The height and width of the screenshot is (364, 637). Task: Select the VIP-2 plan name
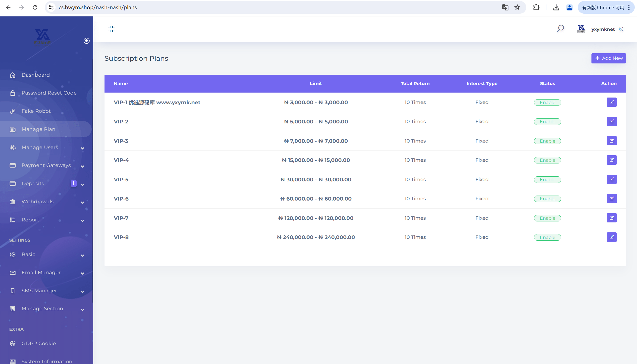click(x=121, y=121)
